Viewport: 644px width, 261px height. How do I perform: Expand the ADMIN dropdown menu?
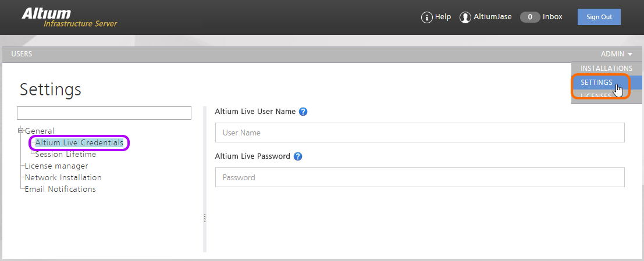click(x=616, y=54)
